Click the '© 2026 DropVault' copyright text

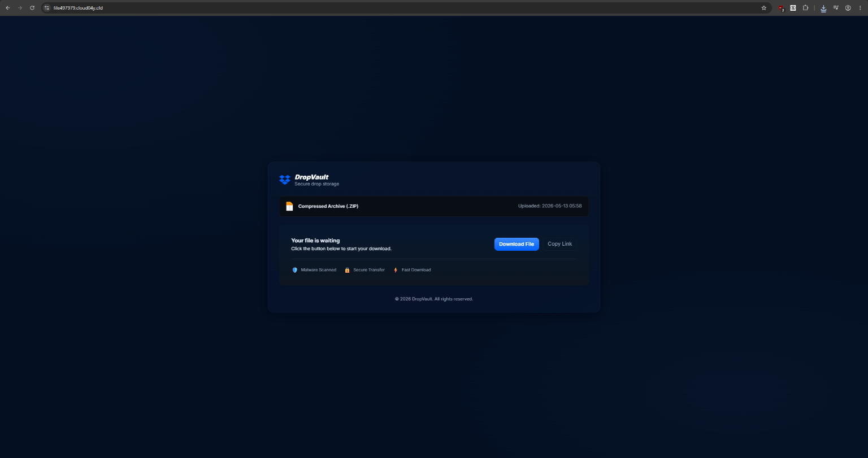pyautogui.click(x=434, y=299)
